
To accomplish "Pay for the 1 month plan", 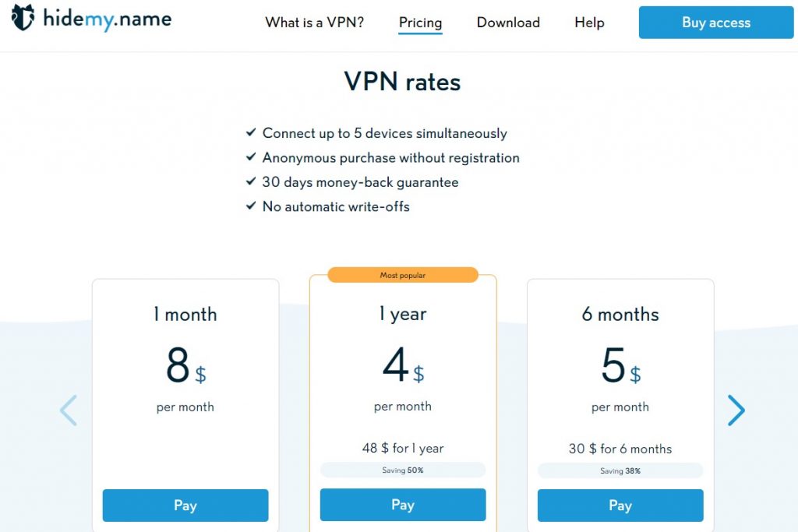I will [185, 505].
